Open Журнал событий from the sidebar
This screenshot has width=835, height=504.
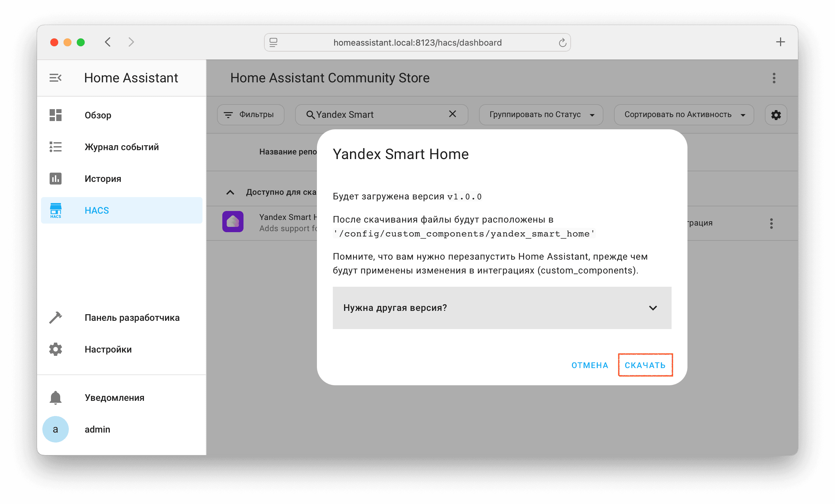click(x=121, y=147)
